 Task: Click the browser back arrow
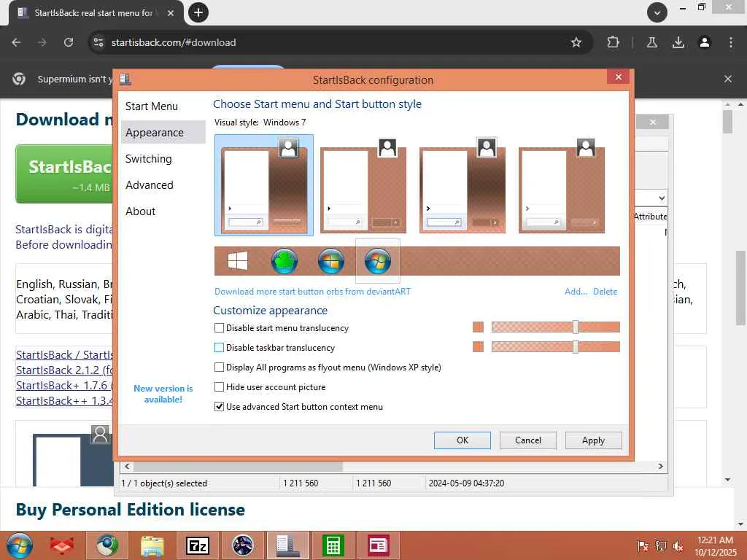click(x=16, y=42)
